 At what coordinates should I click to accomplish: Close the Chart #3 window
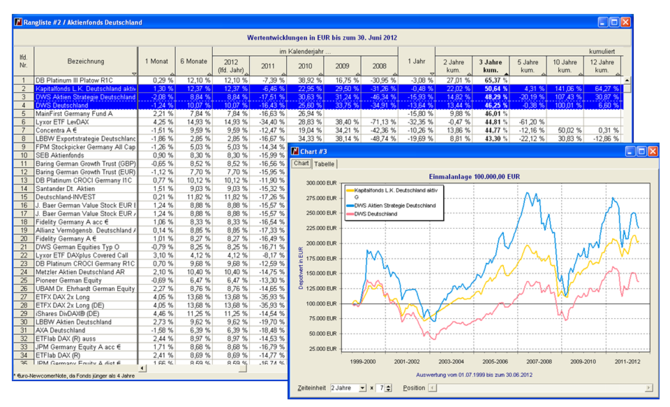pyautogui.click(x=652, y=150)
